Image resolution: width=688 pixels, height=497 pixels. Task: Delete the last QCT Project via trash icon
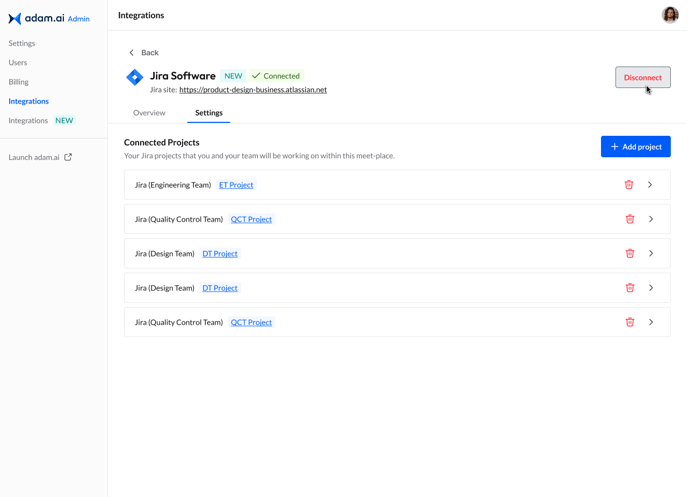click(630, 322)
